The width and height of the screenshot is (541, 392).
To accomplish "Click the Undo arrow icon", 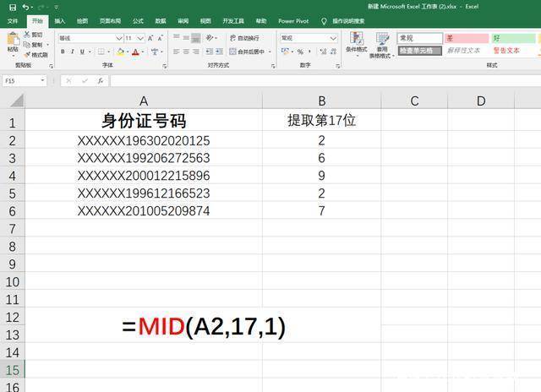I will tap(25, 7).
